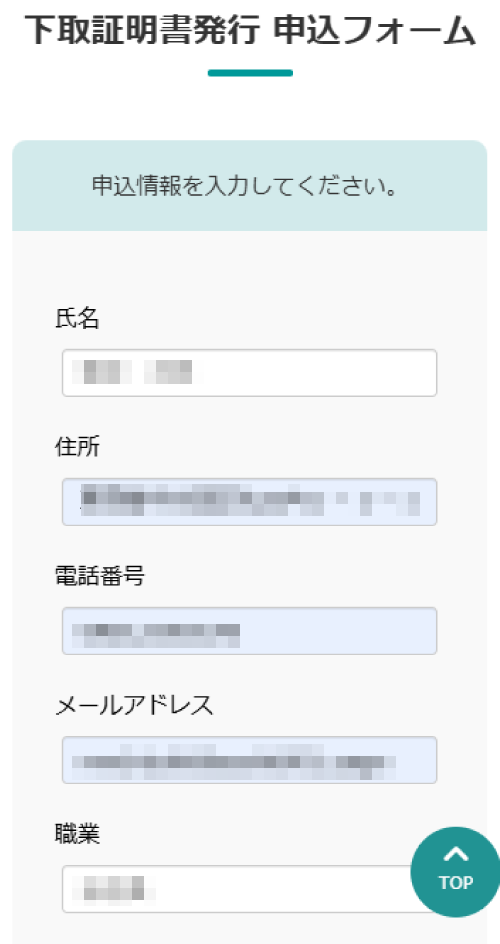Click the blurred phone number in 電話番号 box
This screenshot has width=500, height=944.
(x=155, y=635)
